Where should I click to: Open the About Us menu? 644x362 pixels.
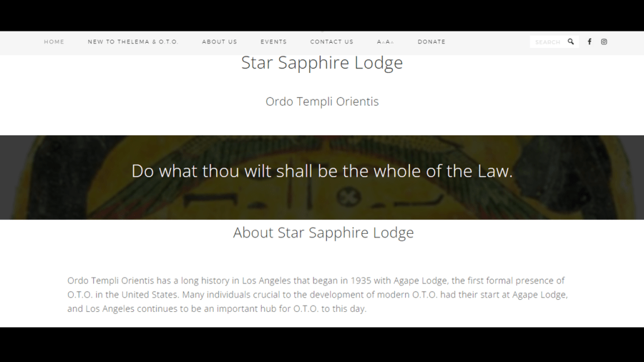pyautogui.click(x=219, y=42)
